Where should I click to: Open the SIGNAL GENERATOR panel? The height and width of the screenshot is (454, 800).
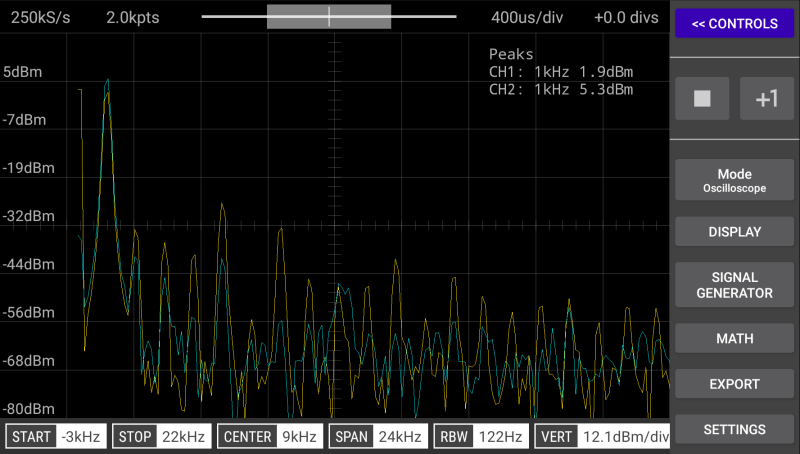click(734, 285)
